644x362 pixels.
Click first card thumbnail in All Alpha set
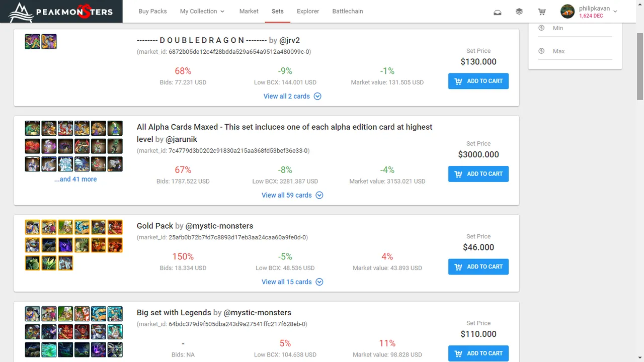pos(33,128)
